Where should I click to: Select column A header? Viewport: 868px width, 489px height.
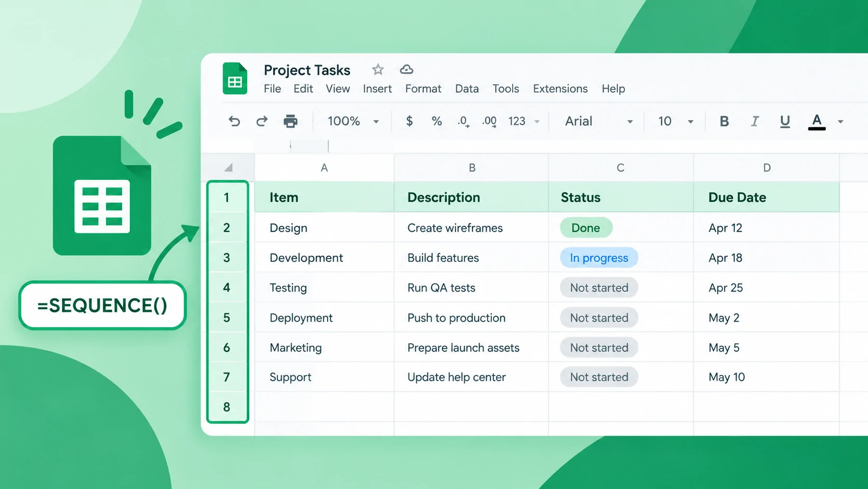click(324, 167)
